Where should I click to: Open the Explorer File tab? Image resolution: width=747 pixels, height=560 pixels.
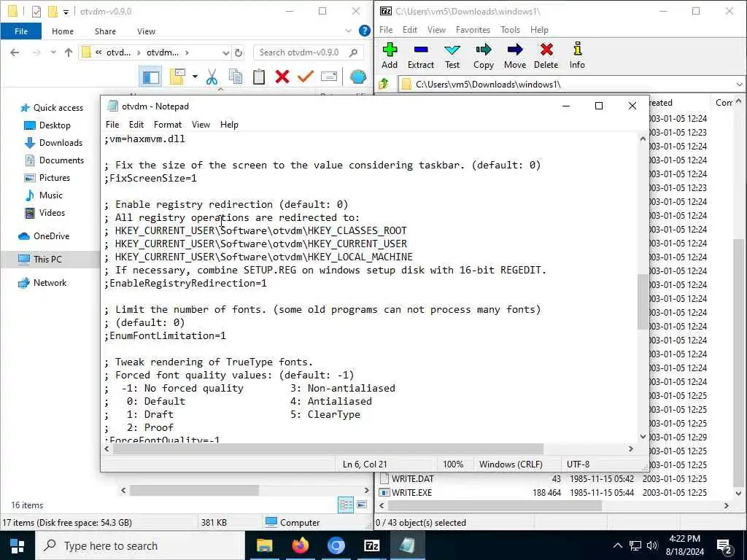pyautogui.click(x=21, y=31)
